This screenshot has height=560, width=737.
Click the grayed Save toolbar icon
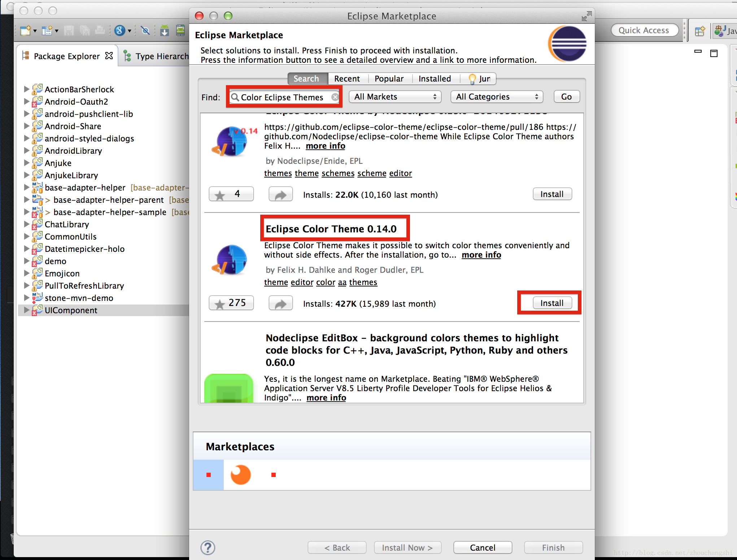[69, 31]
